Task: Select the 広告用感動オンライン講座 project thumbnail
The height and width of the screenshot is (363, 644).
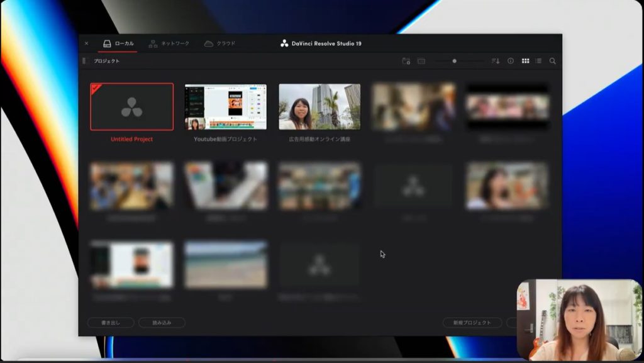Action: click(x=319, y=107)
